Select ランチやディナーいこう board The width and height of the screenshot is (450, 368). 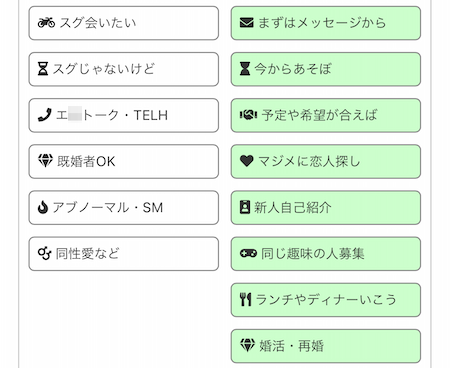click(x=326, y=300)
